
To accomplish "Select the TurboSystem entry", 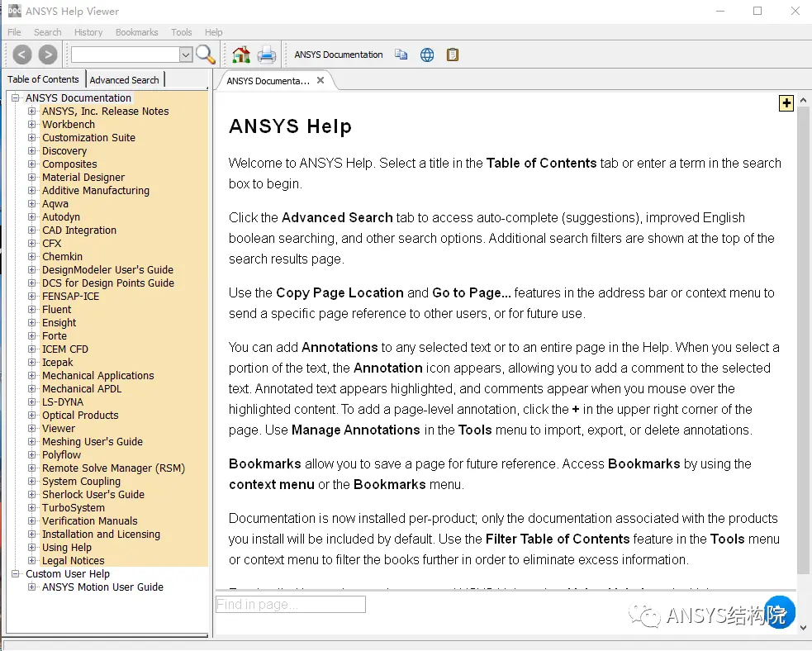I will click(x=74, y=507).
